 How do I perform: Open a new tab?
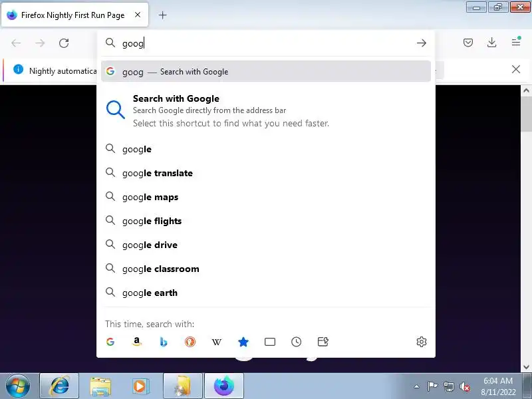click(x=162, y=15)
